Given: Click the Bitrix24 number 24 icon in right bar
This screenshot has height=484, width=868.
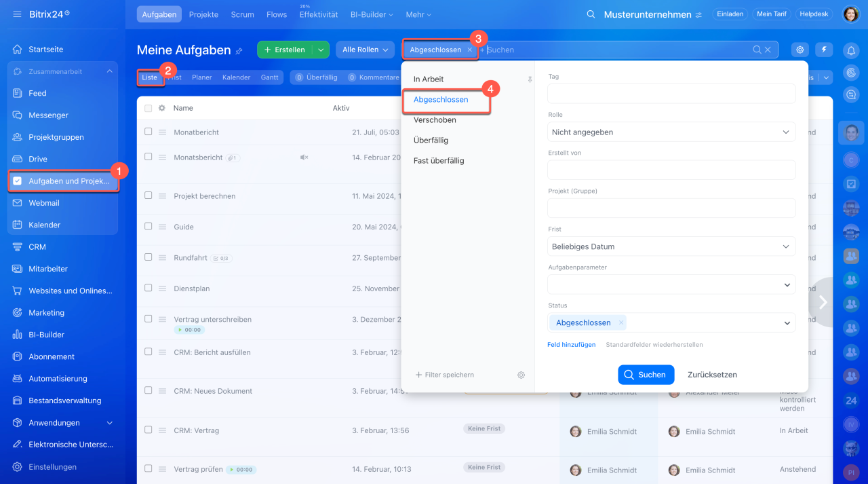Looking at the screenshot, I should point(851,401).
